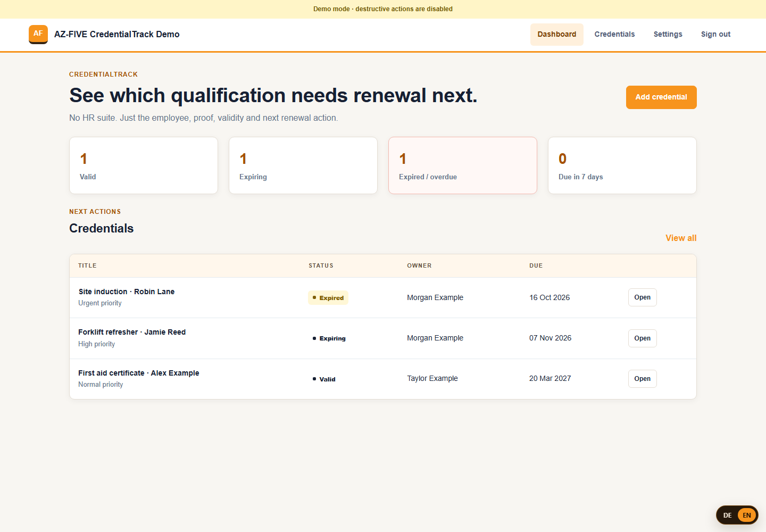Image resolution: width=766 pixels, height=532 pixels.
Task: Click the STATUS column header
Action: point(321,265)
